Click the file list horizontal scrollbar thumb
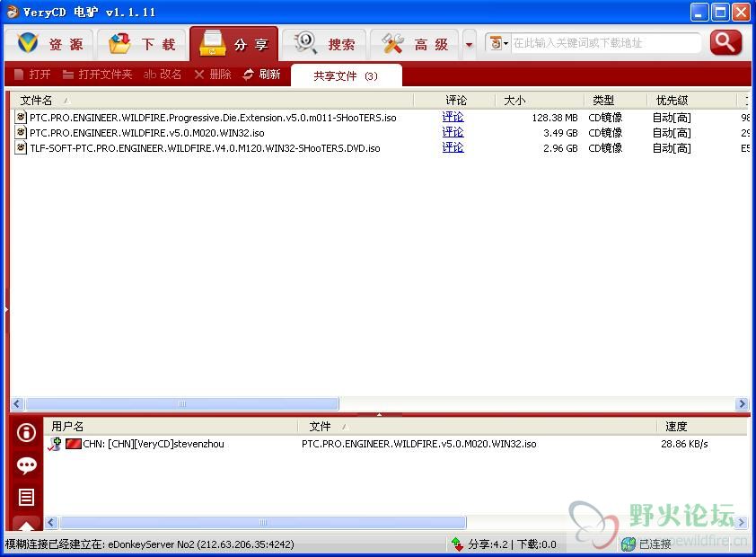 182,403
